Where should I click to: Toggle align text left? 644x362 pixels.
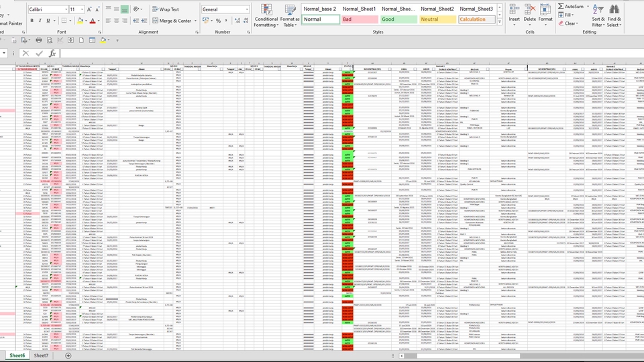(109, 21)
